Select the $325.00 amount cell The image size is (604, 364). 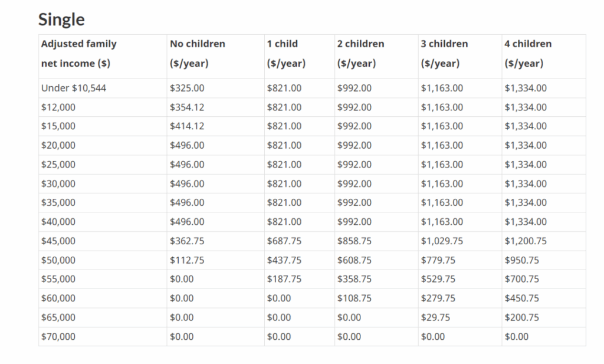tap(187, 88)
